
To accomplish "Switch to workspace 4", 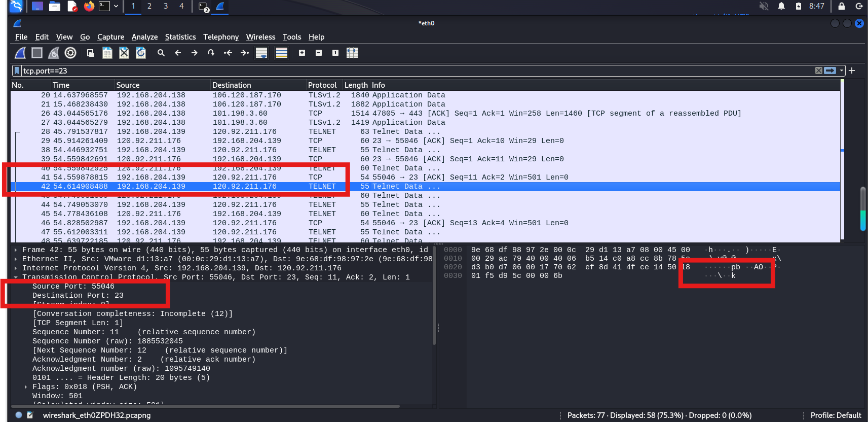I will click(x=181, y=6).
